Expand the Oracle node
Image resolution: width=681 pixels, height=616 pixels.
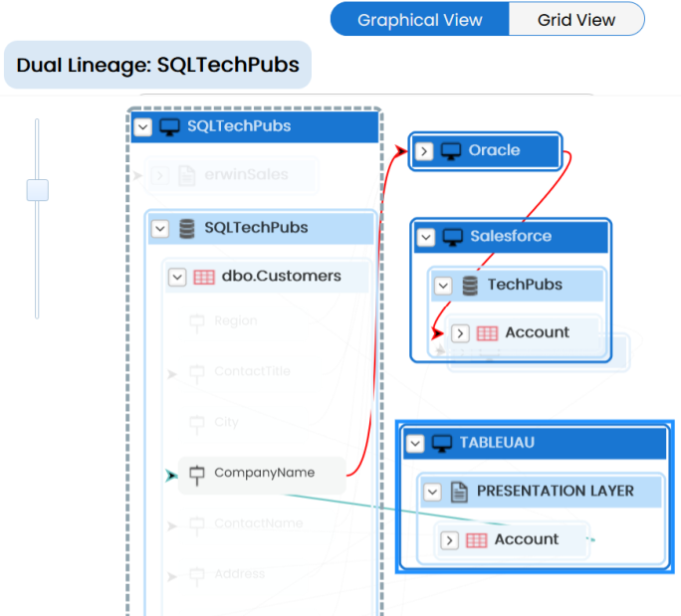coord(424,150)
